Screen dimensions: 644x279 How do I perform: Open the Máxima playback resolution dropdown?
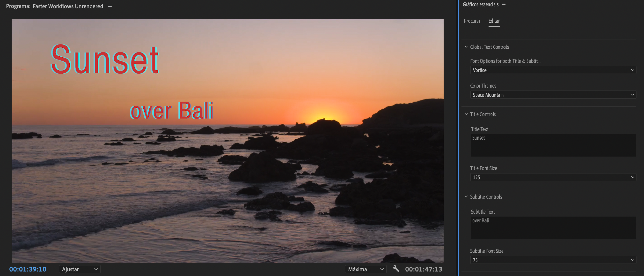366,270
